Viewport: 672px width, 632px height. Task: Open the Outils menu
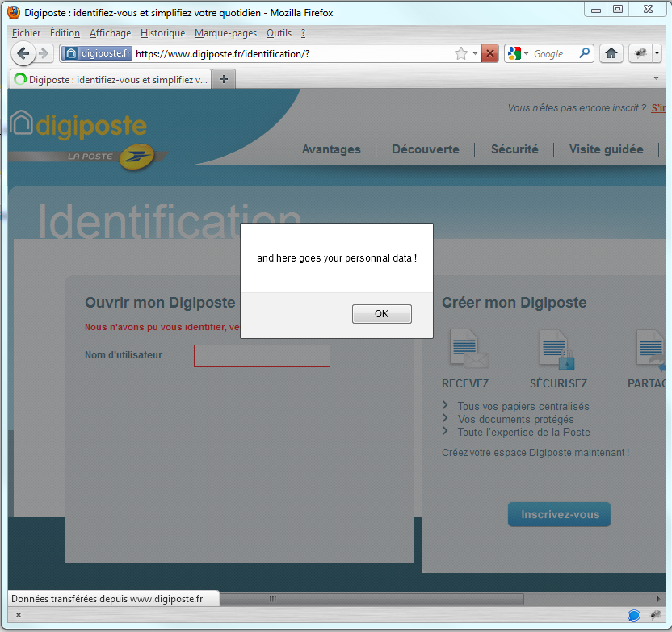coord(279,33)
